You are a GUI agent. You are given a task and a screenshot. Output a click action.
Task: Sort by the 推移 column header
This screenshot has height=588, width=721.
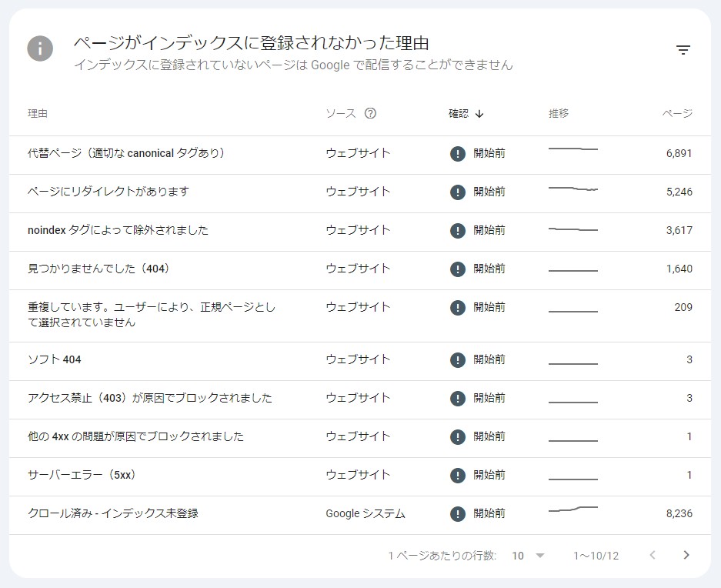coord(558,113)
